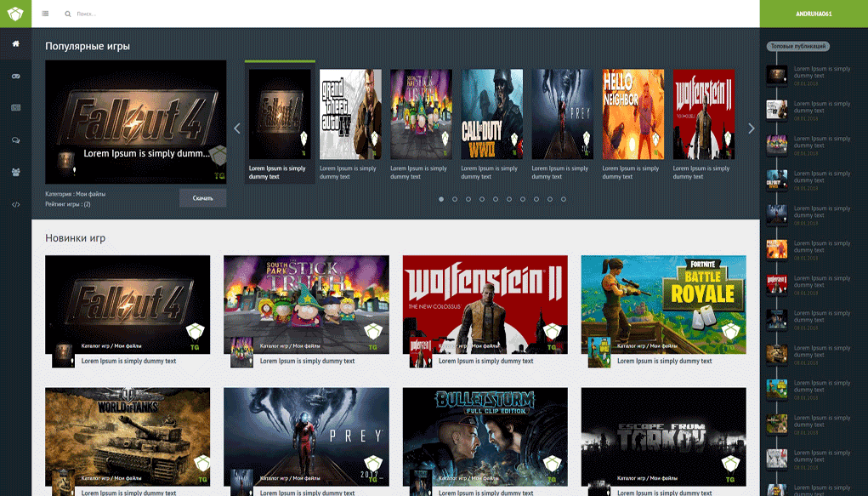Select the sixth carousel pagination dot
Viewport: 868px width, 496px height.
[x=508, y=199]
